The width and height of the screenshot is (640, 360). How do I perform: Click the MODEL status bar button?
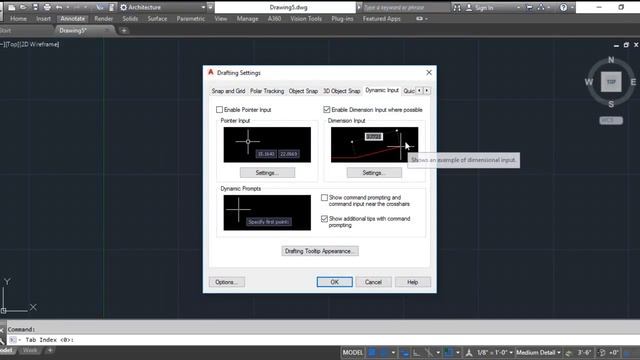pyautogui.click(x=353, y=353)
